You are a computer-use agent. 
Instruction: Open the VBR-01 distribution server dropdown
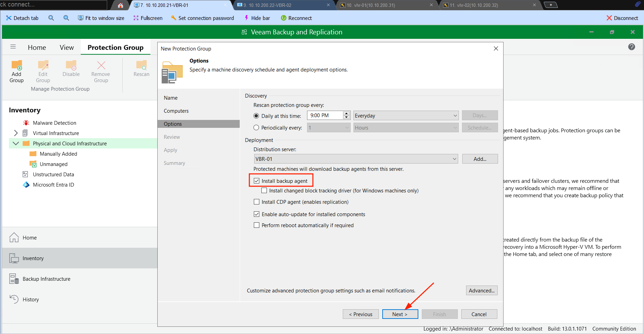(x=356, y=159)
